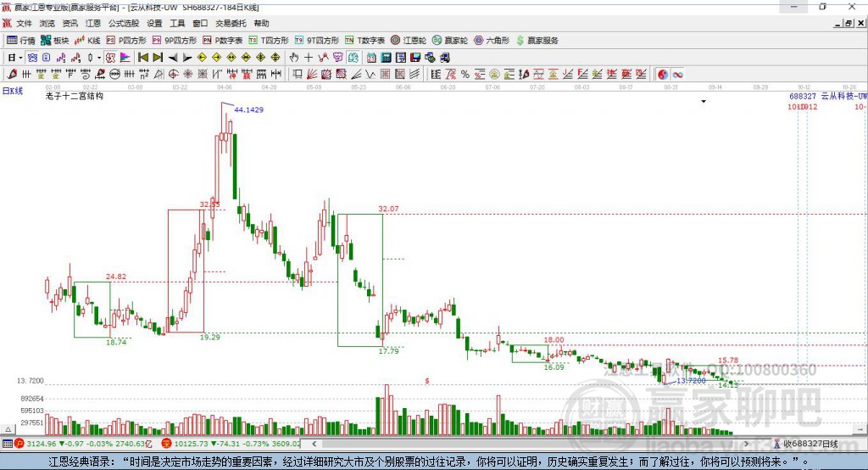Select the Gann fan lines tool
This screenshot has height=470, width=868.
(312, 75)
